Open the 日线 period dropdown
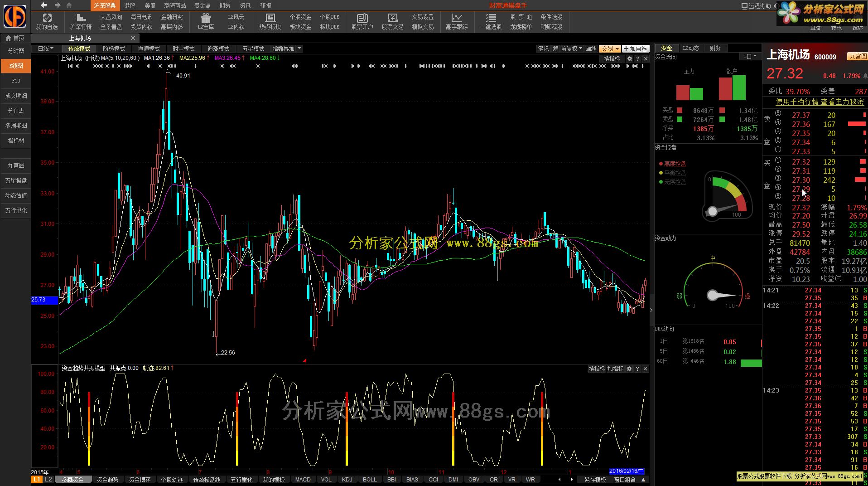The image size is (868, 486). coord(45,49)
